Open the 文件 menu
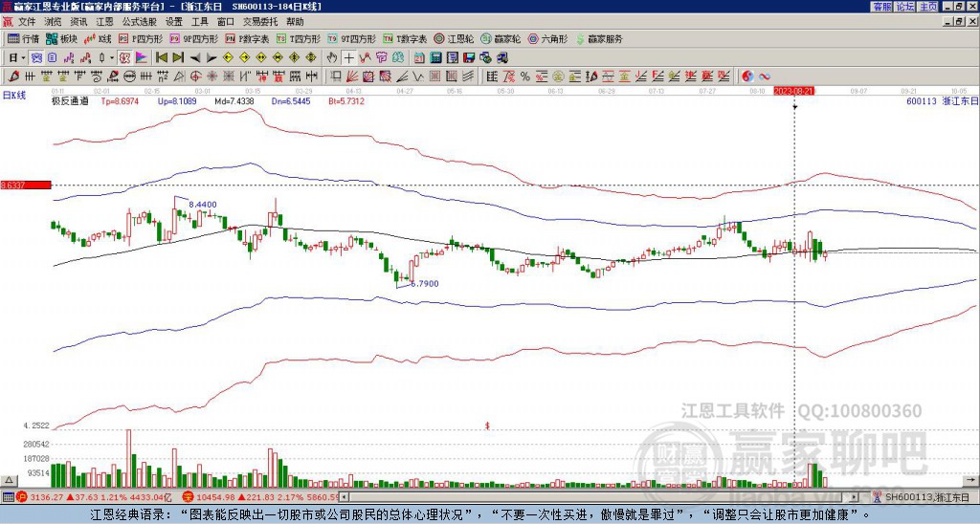980x524 pixels. pos(27,22)
